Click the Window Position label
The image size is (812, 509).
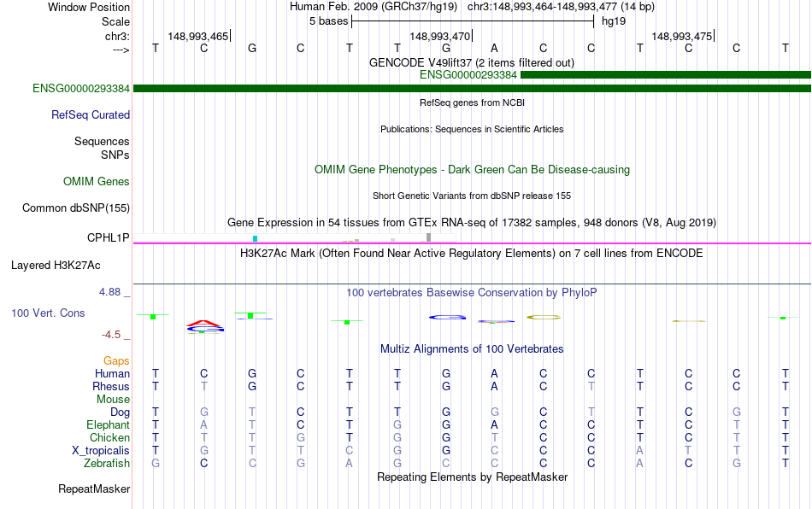click(89, 7)
